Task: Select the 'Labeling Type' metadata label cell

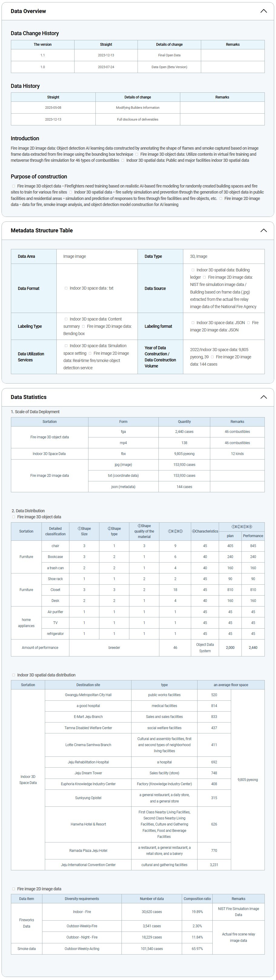Action: click(30, 326)
